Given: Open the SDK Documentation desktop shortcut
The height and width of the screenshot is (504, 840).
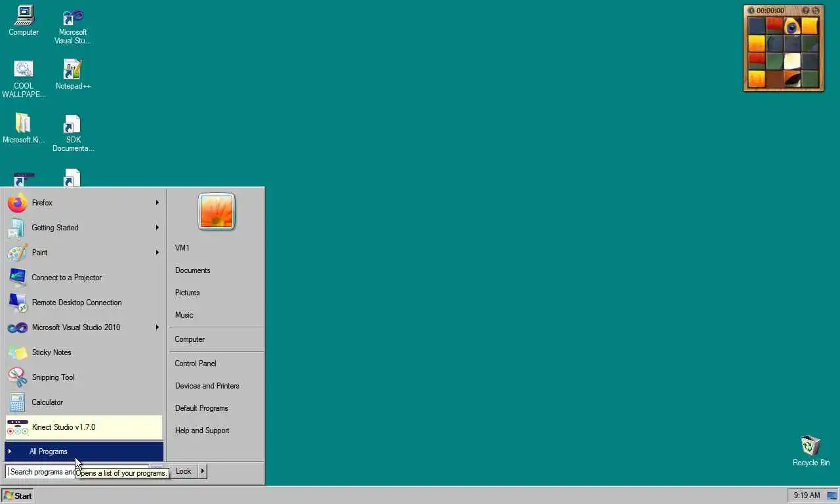Looking at the screenshot, I should point(73,133).
